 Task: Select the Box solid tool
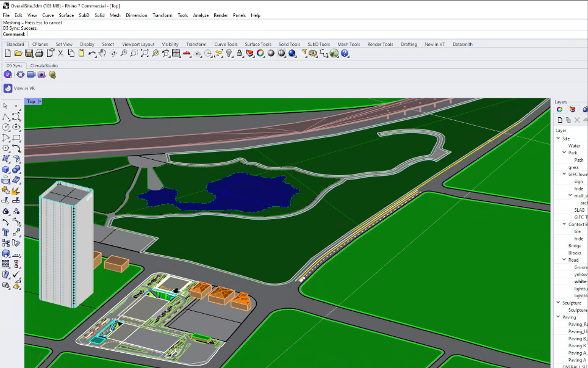click(5, 170)
